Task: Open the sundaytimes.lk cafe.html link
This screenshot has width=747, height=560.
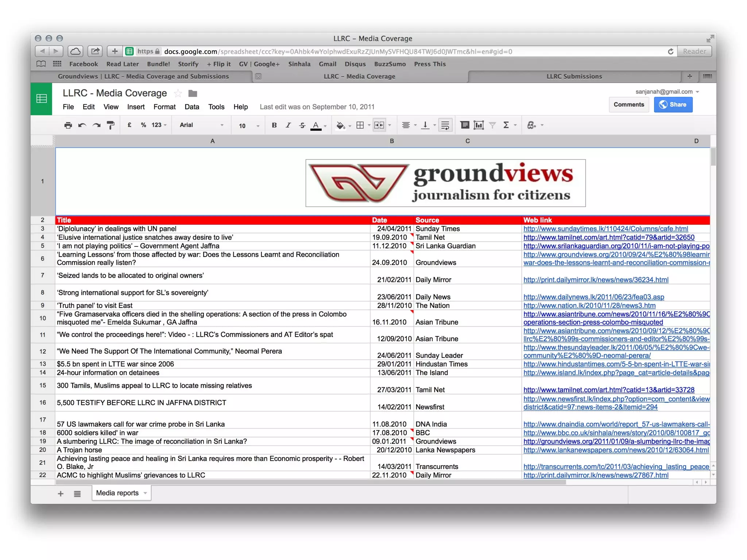Action: tap(605, 229)
